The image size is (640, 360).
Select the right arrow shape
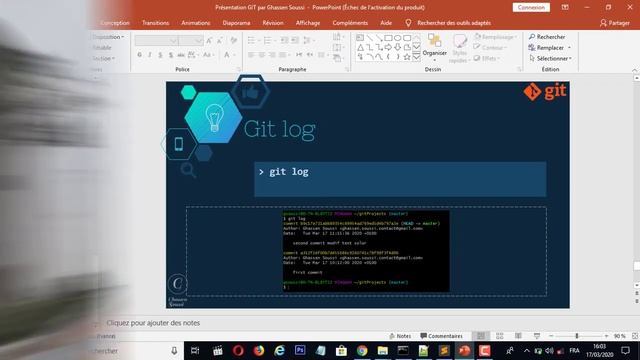click(388, 47)
